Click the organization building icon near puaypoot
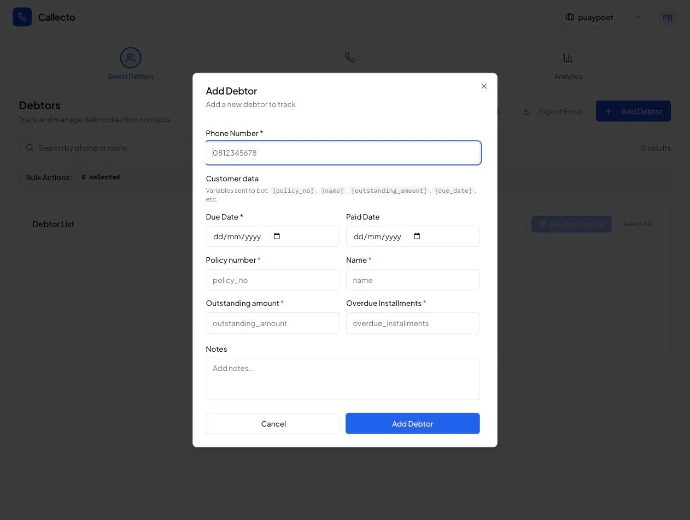690x520 pixels. [570, 17]
